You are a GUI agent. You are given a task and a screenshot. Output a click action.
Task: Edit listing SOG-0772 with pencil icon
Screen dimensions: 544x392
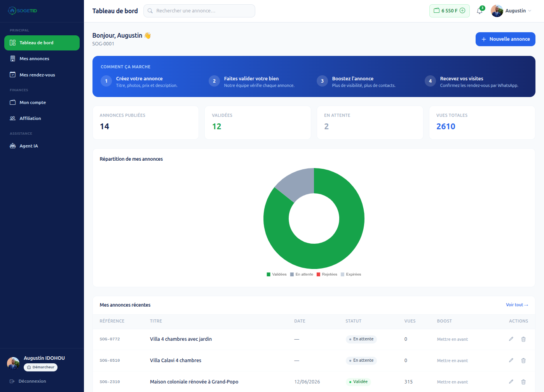[x=511, y=339]
